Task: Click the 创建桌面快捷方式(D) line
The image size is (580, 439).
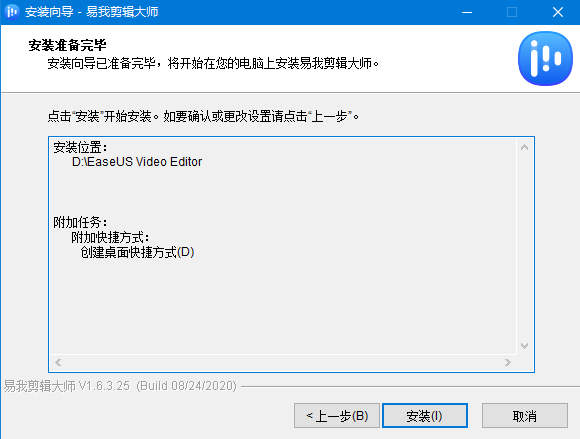Action: tap(137, 253)
